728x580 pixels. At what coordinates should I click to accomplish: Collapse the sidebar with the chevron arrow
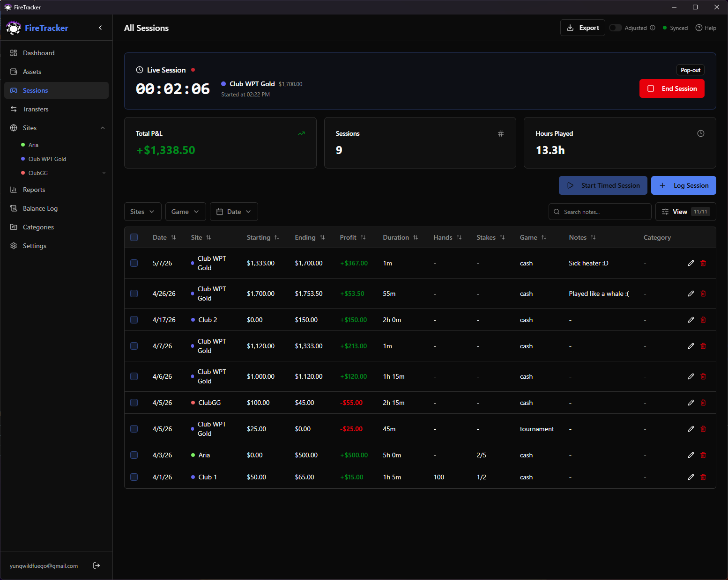tap(100, 28)
